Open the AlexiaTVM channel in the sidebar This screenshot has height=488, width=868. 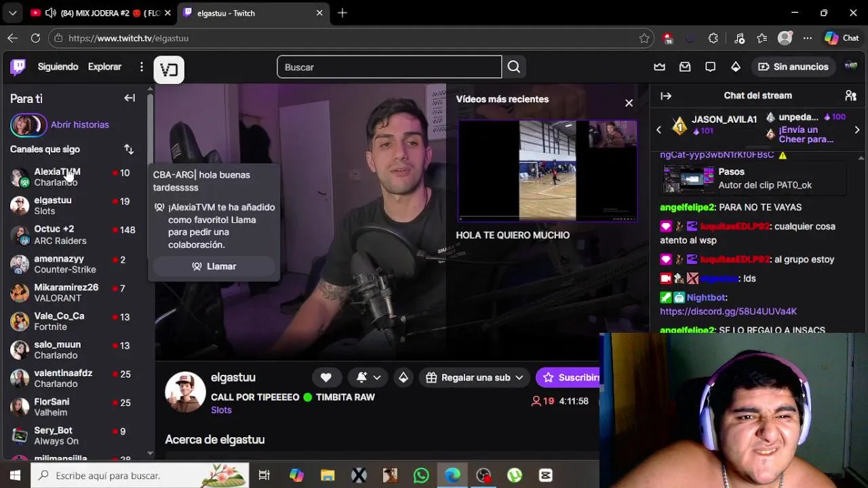tap(73, 177)
